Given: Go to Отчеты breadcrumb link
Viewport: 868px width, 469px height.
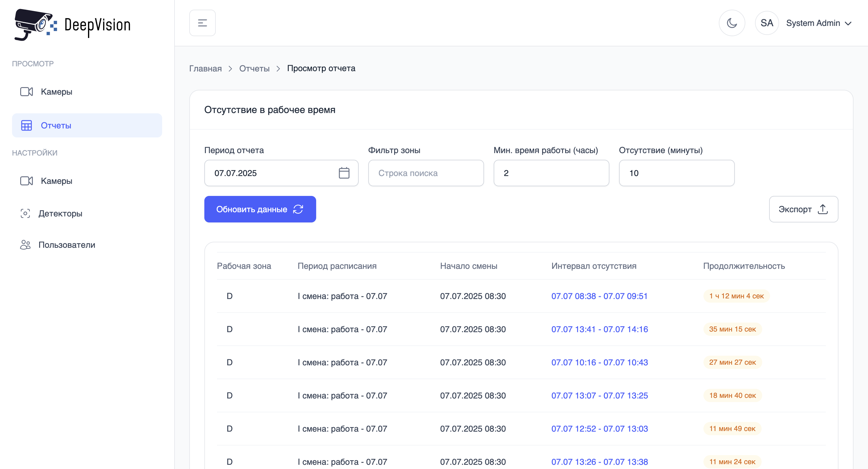Looking at the screenshot, I should click(254, 68).
